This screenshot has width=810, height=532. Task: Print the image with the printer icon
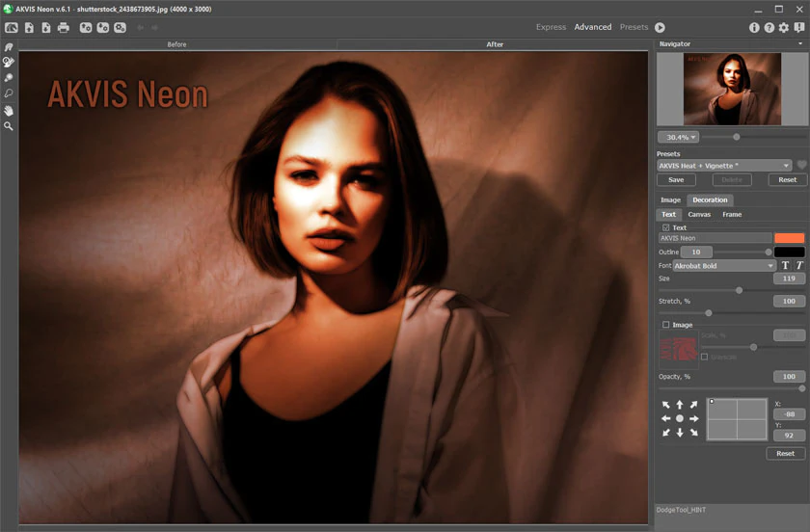click(63, 27)
